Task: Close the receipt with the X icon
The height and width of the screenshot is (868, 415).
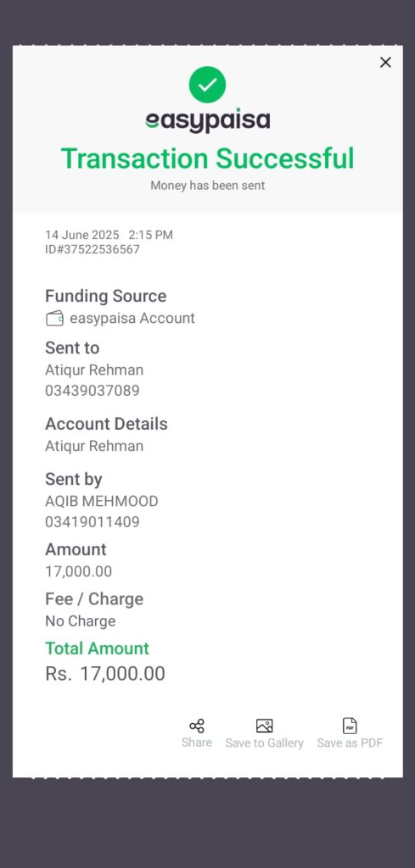Action: coord(385,62)
